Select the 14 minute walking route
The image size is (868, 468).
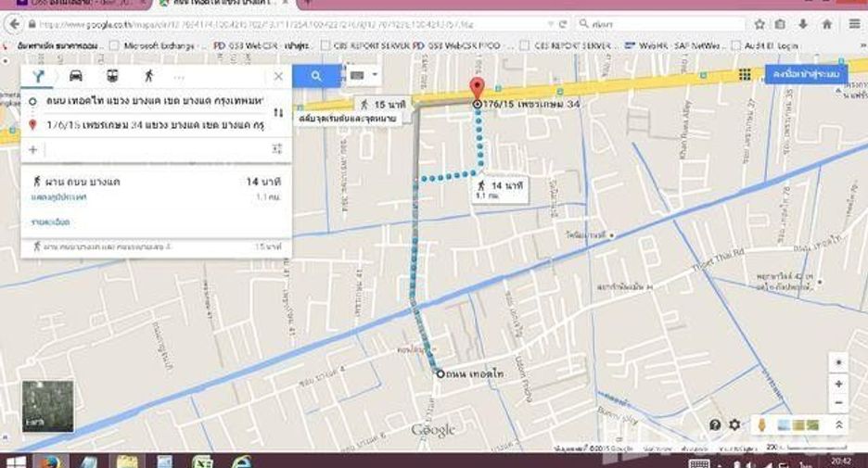pyautogui.click(x=156, y=201)
